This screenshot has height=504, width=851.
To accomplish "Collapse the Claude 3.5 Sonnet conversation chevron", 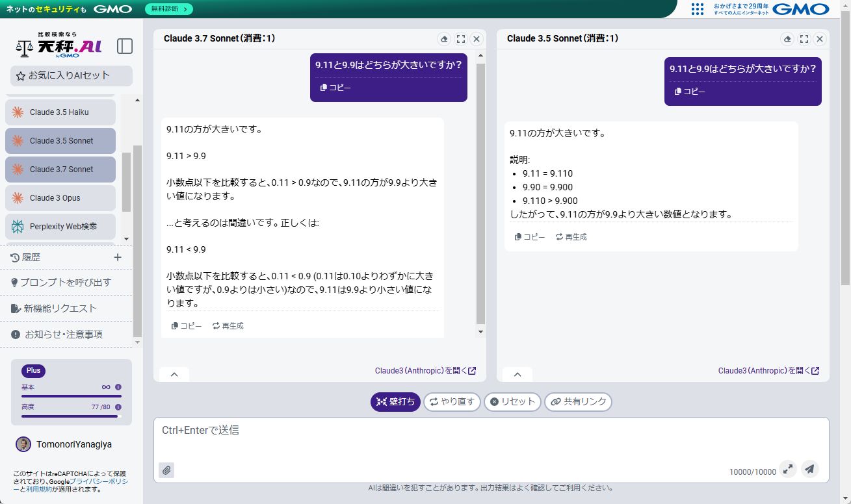I will (517, 374).
